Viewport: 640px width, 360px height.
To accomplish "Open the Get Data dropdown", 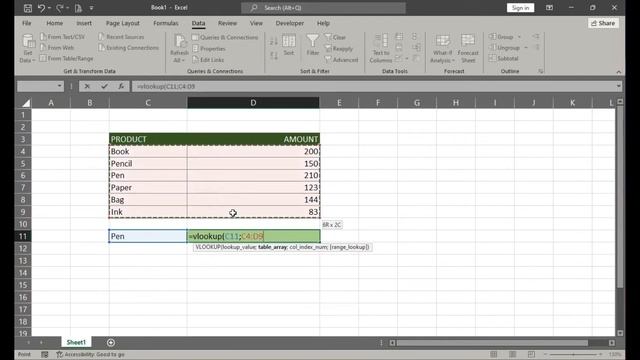I will [28, 49].
